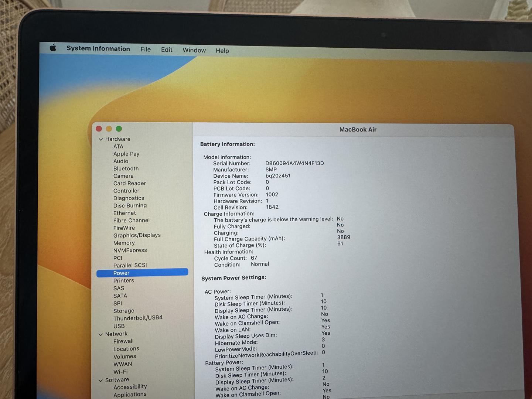Select Controller in the sidebar
Screen dimensions: 532x399
coord(126,191)
